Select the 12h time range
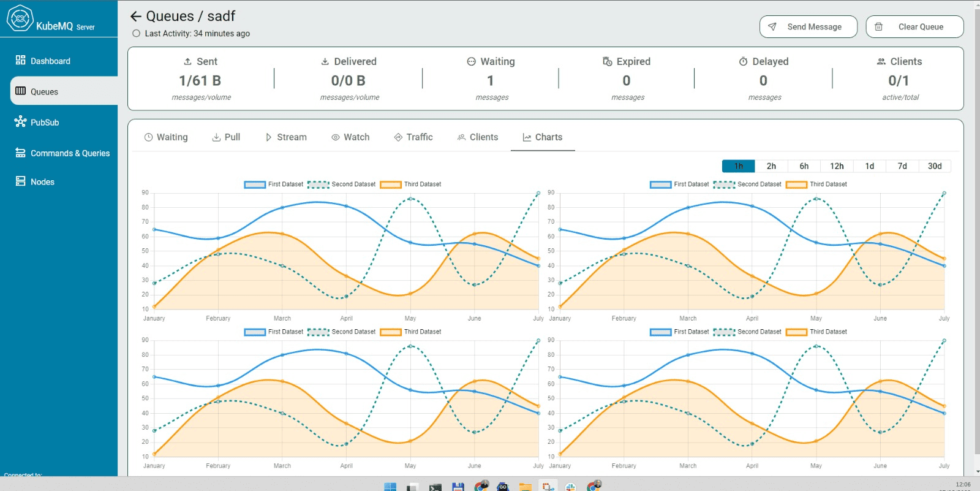The height and width of the screenshot is (491, 980). click(837, 166)
